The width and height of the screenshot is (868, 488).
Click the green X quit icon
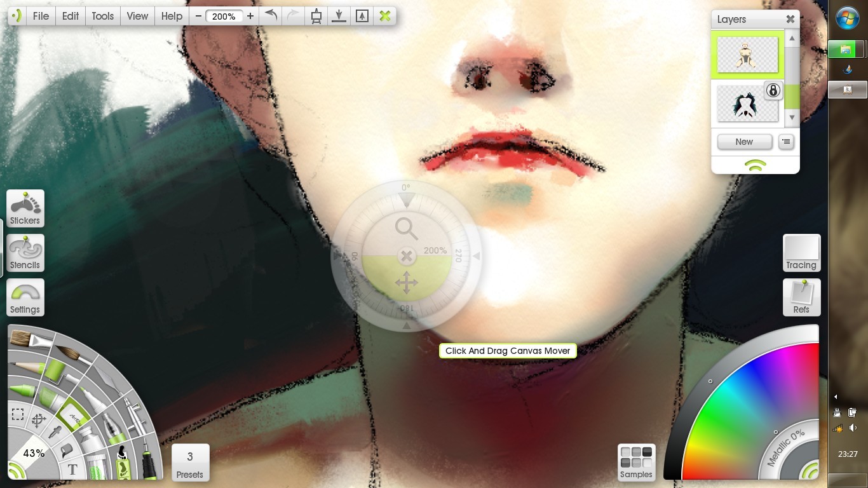384,16
